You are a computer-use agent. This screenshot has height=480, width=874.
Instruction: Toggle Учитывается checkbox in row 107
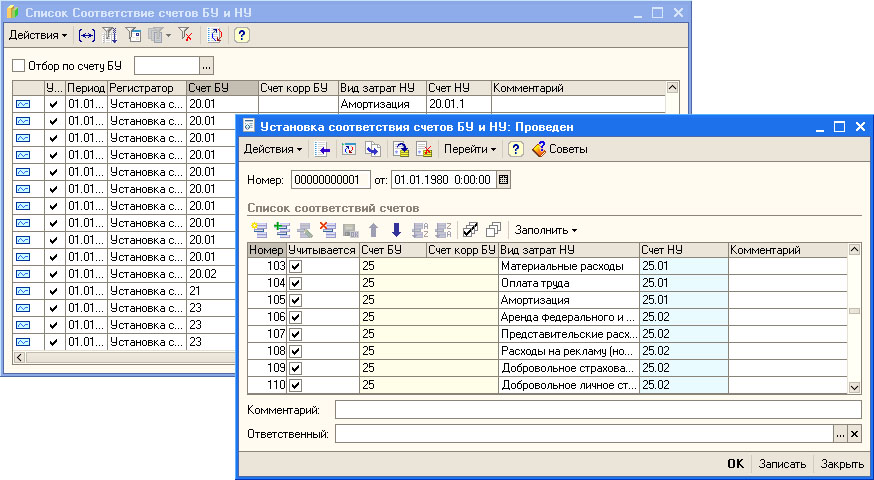295,334
